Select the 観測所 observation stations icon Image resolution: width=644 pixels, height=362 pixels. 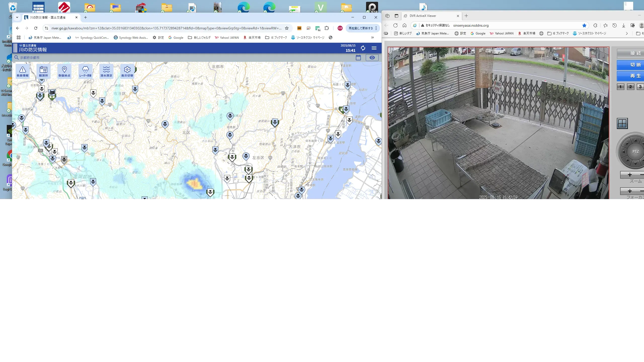coord(43,71)
